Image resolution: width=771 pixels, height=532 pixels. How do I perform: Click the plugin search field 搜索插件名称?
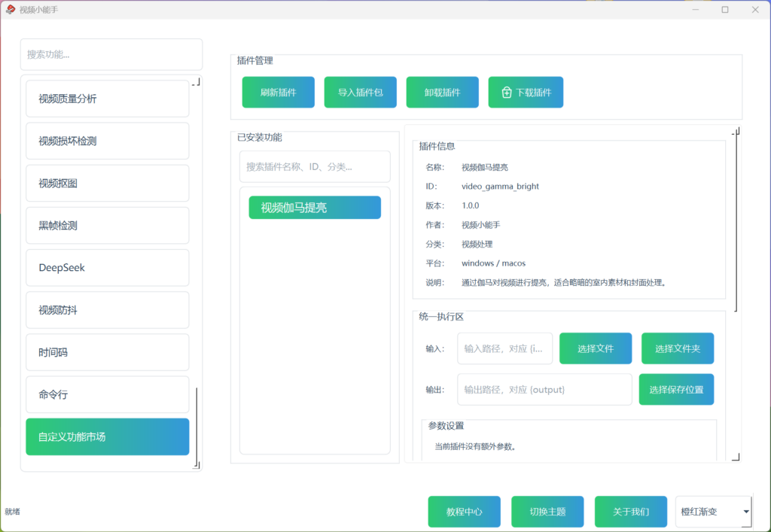pyautogui.click(x=315, y=167)
